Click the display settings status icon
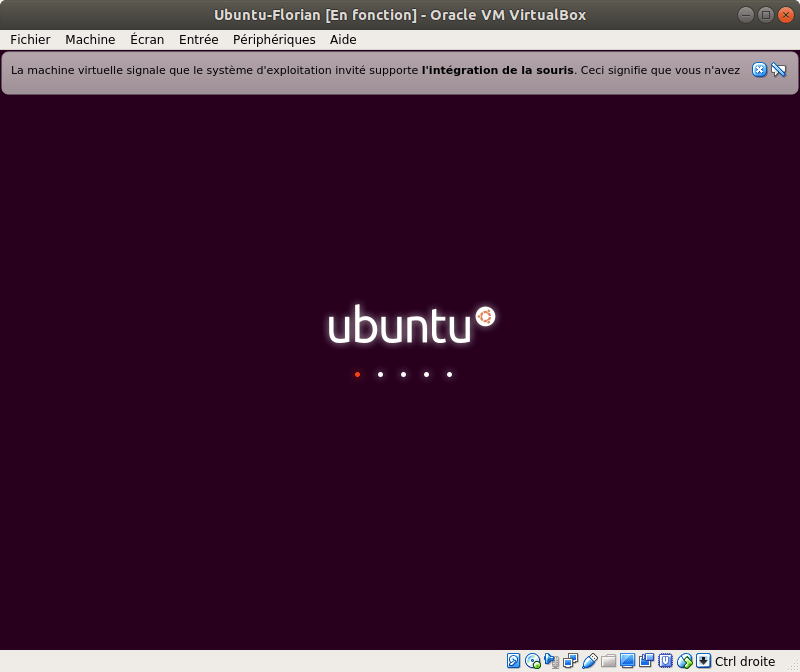The width and height of the screenshot is (800, 672). tap(628, 661)
